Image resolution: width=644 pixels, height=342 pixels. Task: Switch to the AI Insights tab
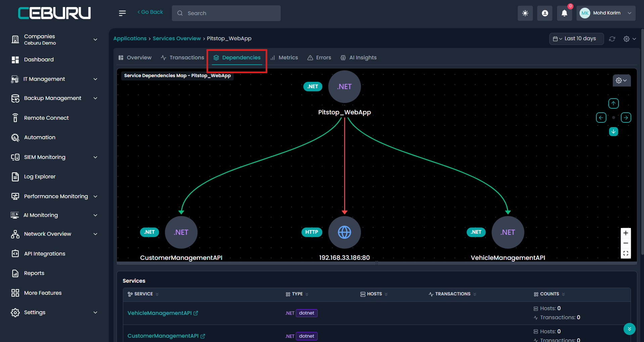pyautogui.click(x=359, y=58)
